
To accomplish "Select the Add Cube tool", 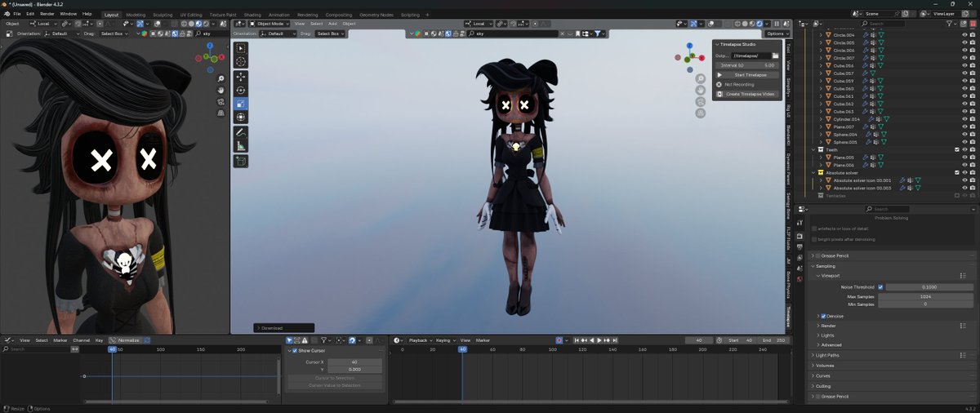I will [241, 161].
